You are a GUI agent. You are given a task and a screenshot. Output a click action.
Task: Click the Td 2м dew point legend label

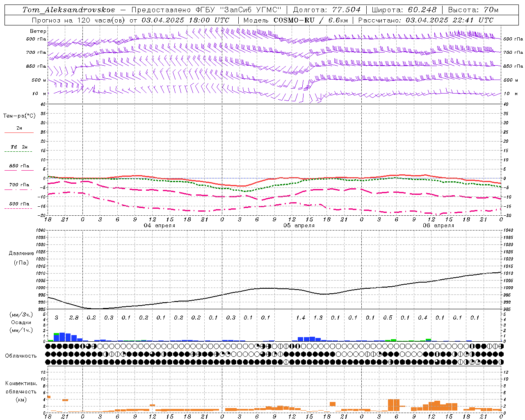19,147
